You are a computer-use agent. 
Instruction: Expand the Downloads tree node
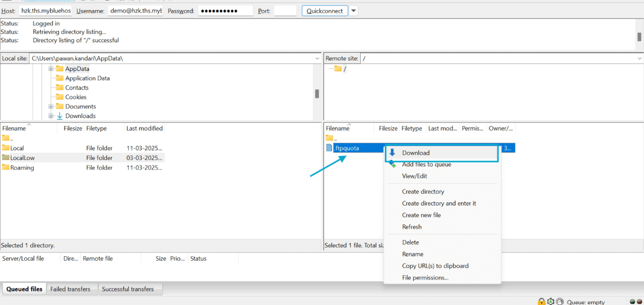click(51, 116)
